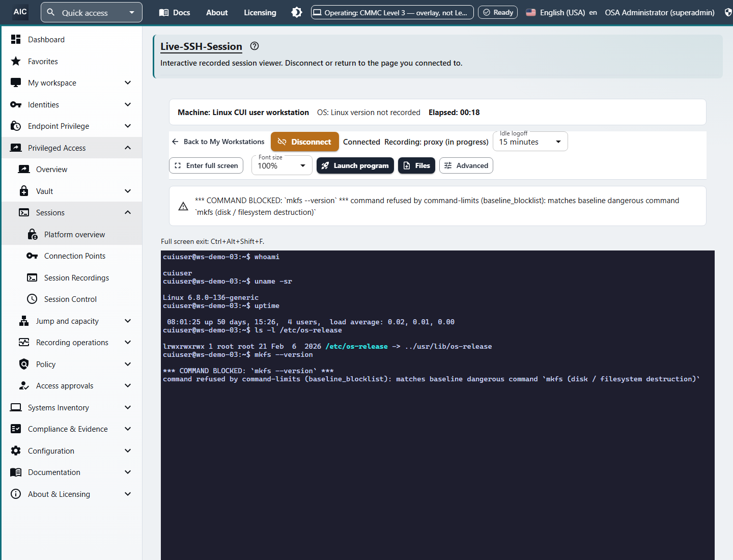Click the Systems Inventory laptop icon
Screen dimensions: 733x560
16,407
